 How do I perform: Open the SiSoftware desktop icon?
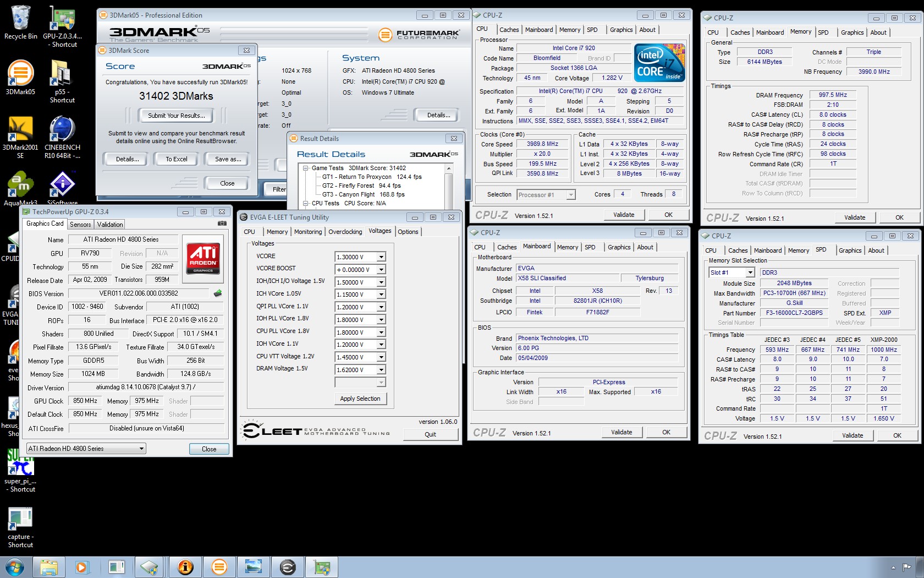click(62, 188)
